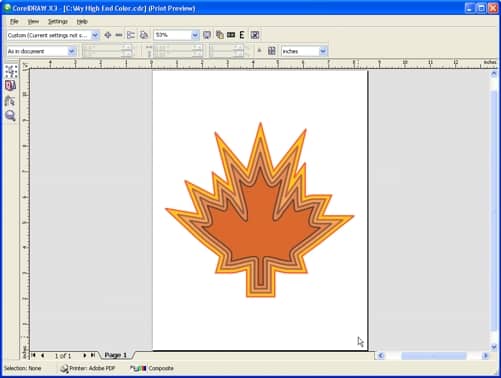Click the Print Options icon

tap(131, 35)
